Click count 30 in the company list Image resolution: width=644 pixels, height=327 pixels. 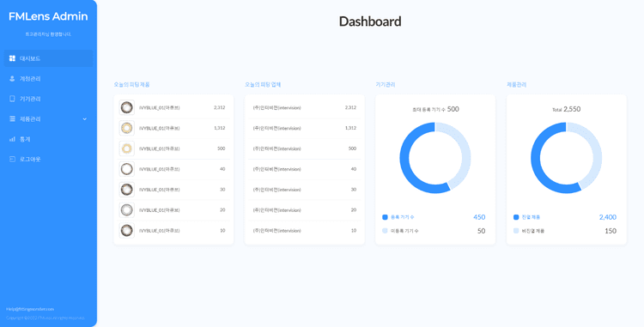pyautogui.click(x=353, y=190)
